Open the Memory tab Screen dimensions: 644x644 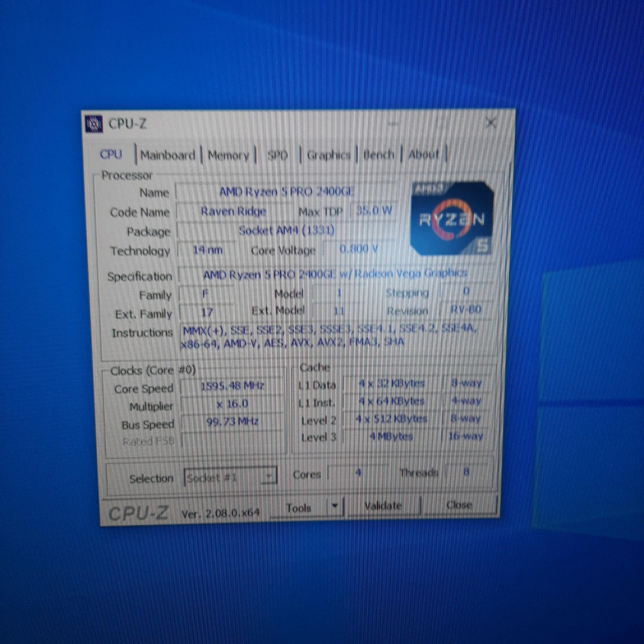click(x=228, y=156)
